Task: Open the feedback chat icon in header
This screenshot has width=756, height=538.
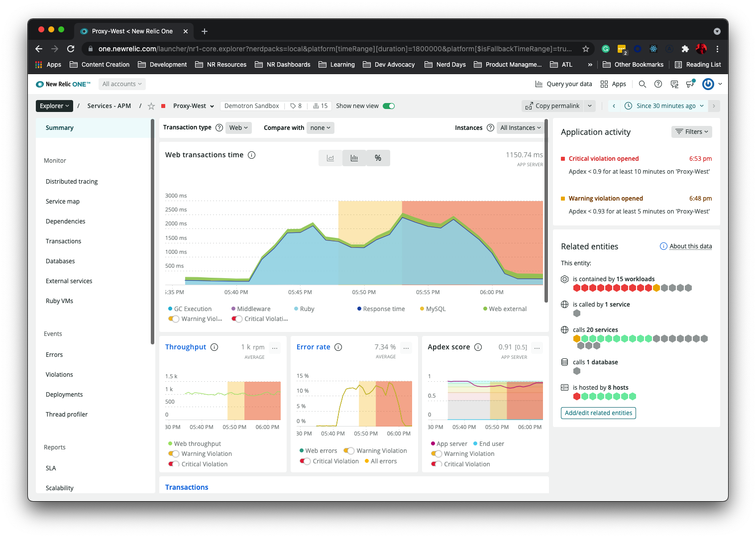Action: pos(674,84)
